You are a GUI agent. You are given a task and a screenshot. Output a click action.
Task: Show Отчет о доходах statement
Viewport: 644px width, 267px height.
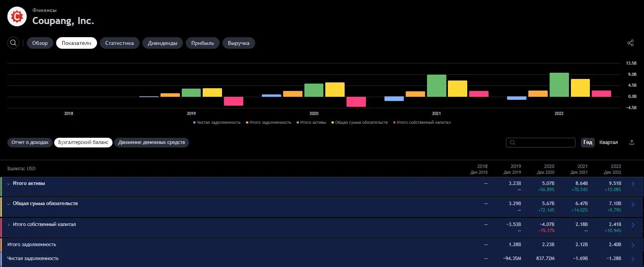30,142
